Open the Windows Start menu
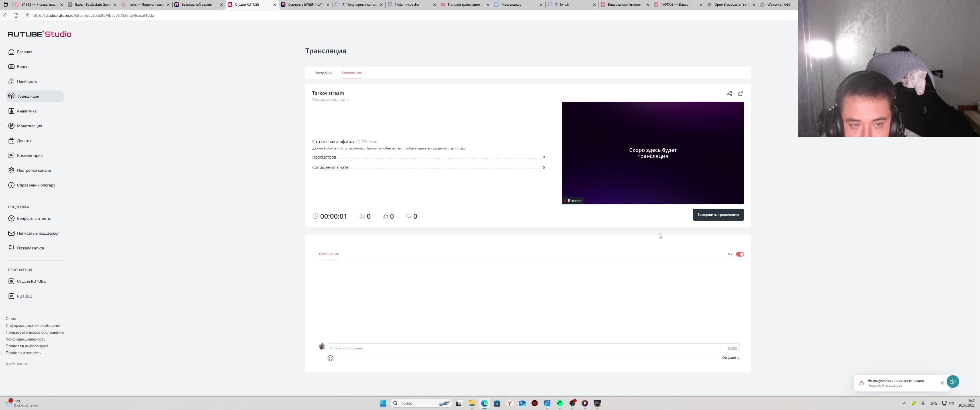Image resolution: width=980 pixels, height=410 pixels. pos(383,403)
